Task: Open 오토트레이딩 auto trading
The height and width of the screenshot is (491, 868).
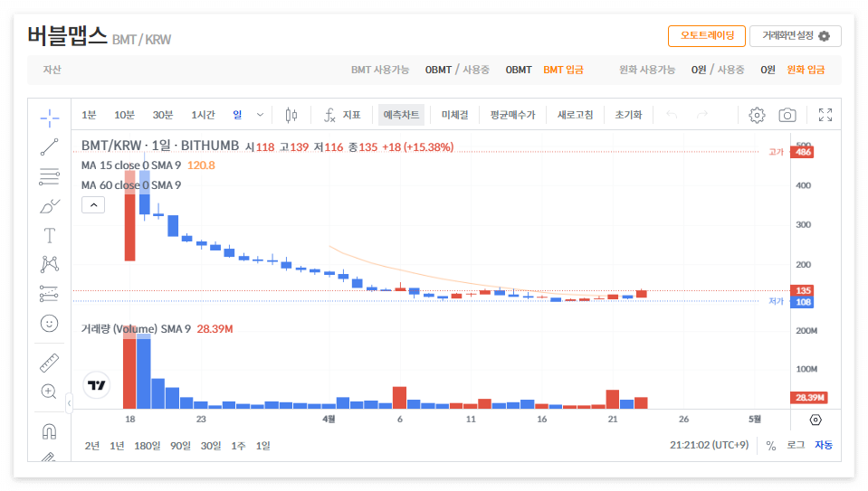Action: point(707,36)
